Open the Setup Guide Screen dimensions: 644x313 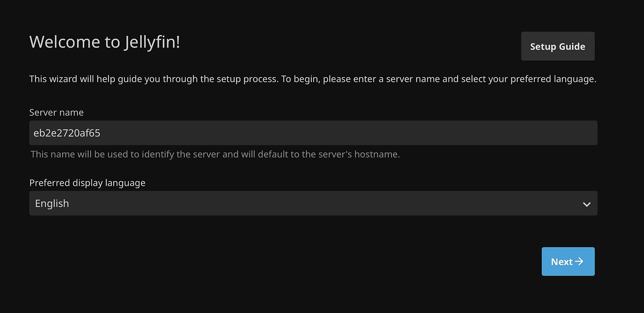pos(558,46)
